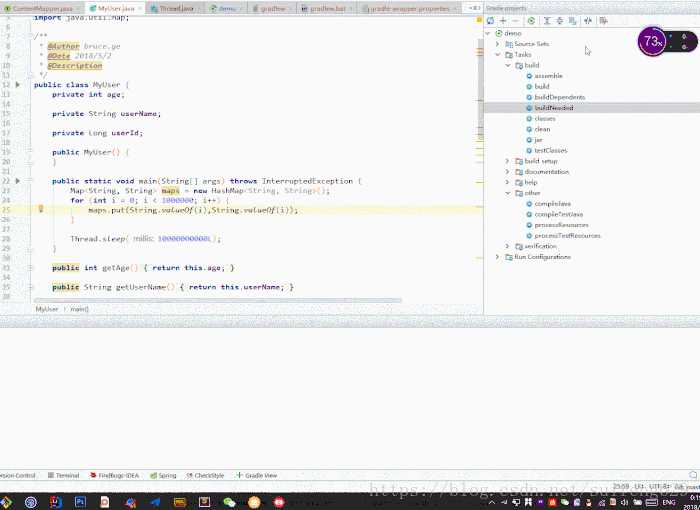Click the green Execute Gradle Task icon
The width and height of the screenshot is (700, 510).
tap(531, 21)
